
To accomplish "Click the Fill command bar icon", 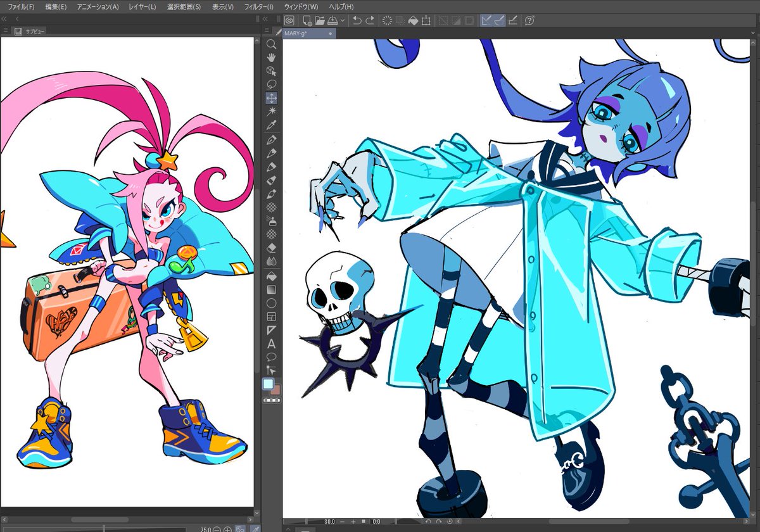I will point(413,20).
